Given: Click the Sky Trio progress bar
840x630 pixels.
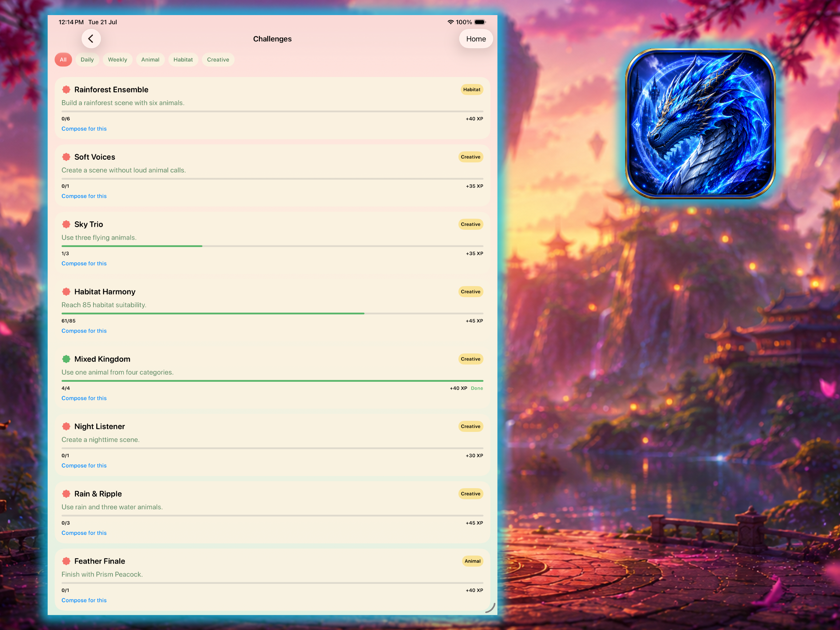Looking at the screenshot, I should coord(272,246).
